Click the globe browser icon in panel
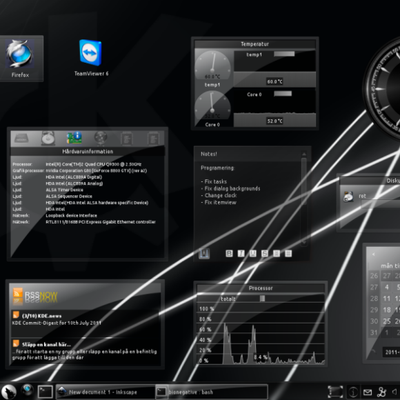The image size is (400, 400). (x=28, y=391)
